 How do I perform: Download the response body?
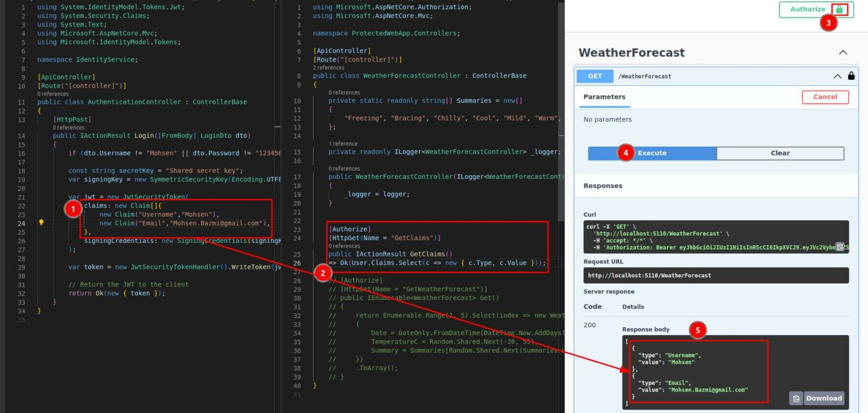(x=823, y=398)
